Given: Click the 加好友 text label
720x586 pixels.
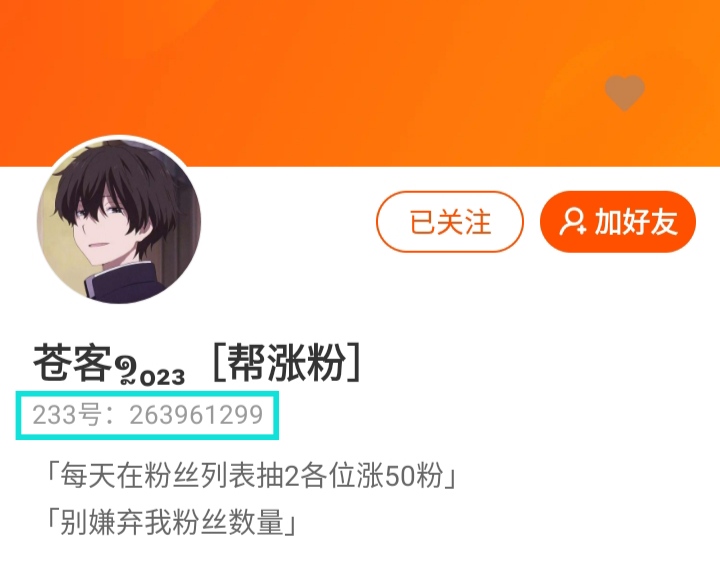Looking at the screenshot, I should 636,222.
